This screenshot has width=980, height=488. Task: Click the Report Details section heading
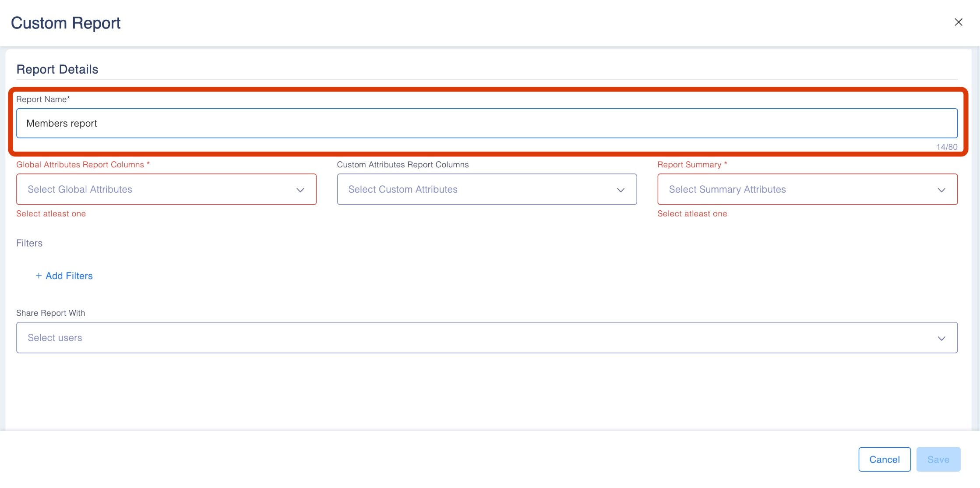57,69
